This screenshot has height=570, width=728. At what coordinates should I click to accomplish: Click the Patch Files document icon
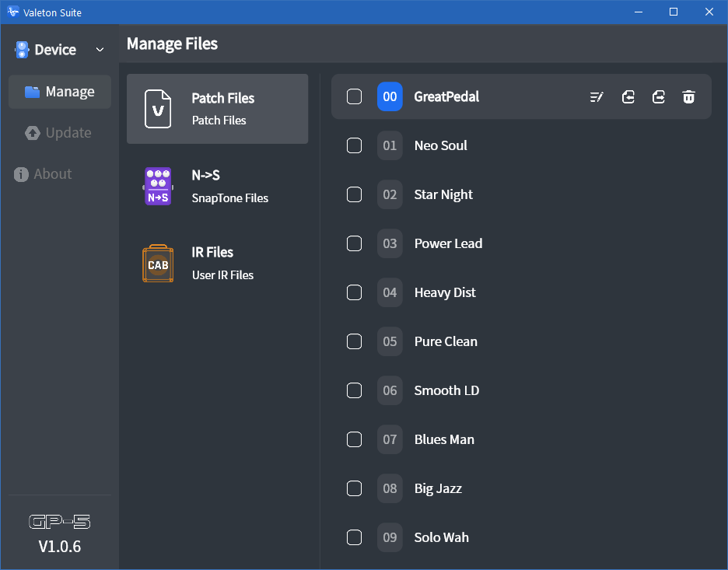coord(158,109)
